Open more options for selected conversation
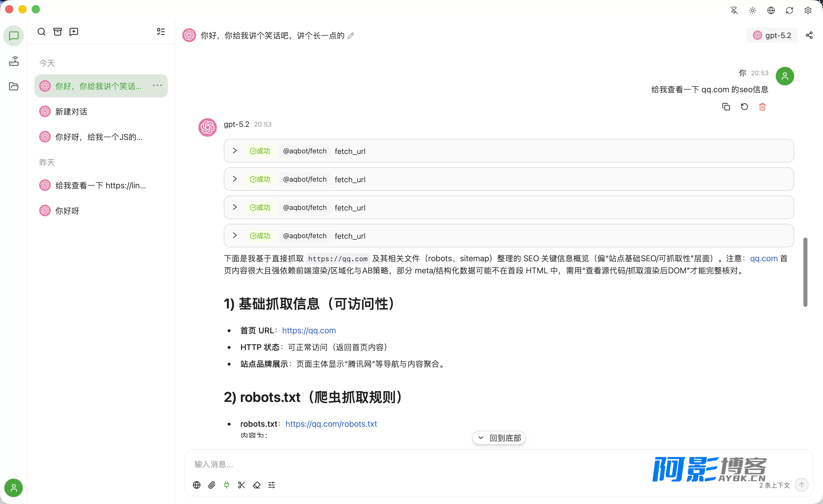The image size is (823, 504). (x=157, y=86)
